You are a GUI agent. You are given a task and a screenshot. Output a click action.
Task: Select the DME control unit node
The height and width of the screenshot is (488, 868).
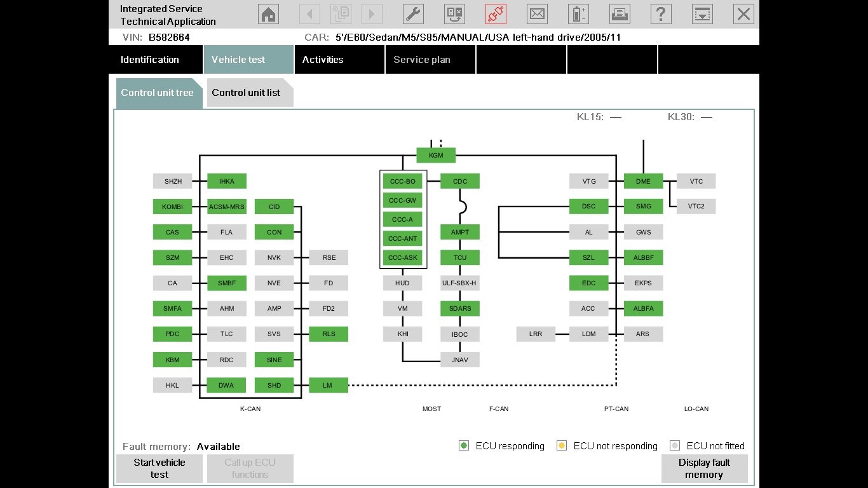click(643, 181)
